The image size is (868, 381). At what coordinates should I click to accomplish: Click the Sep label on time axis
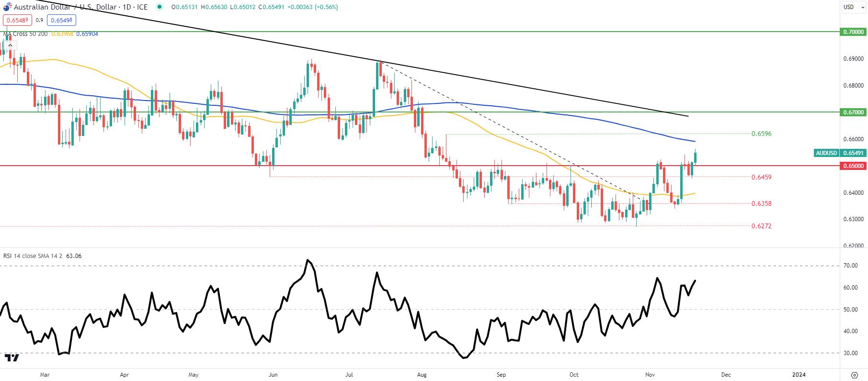[x=501, y=375]
